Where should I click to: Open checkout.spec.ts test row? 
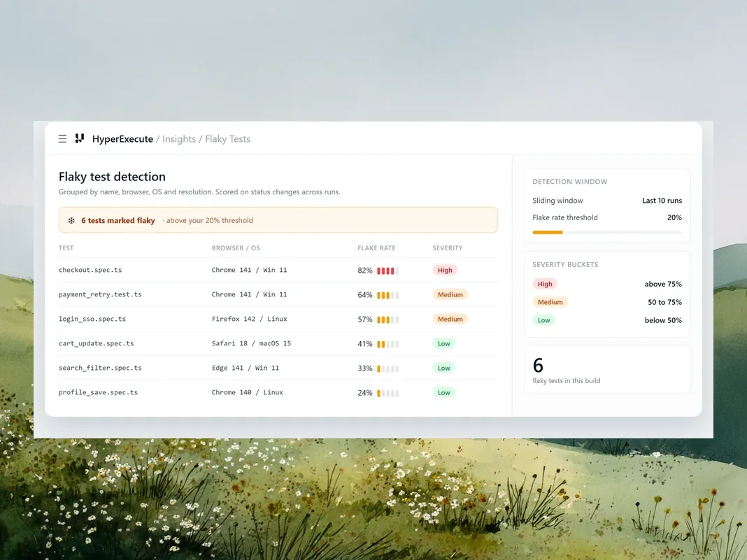(278, 270)
